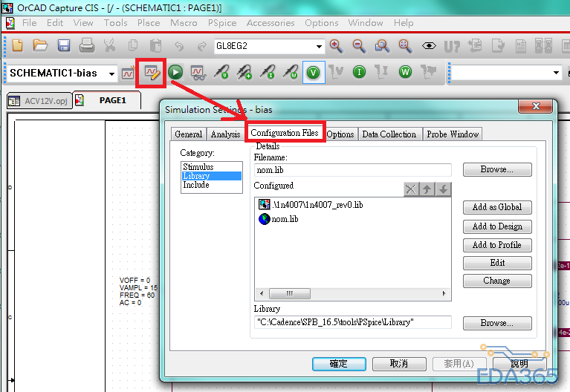Place a current probe marker

(x=268, y=72)
